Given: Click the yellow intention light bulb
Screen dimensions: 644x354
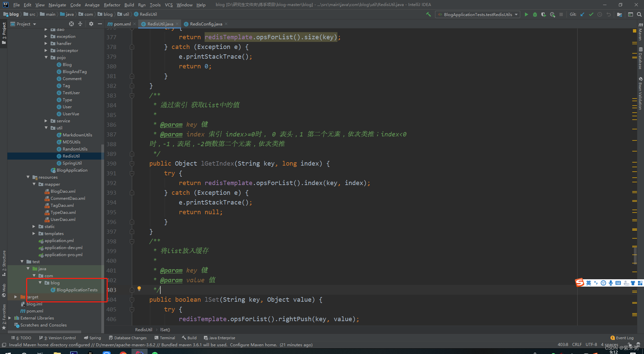Looking at the screenshot, I should (x=139, y=288).
